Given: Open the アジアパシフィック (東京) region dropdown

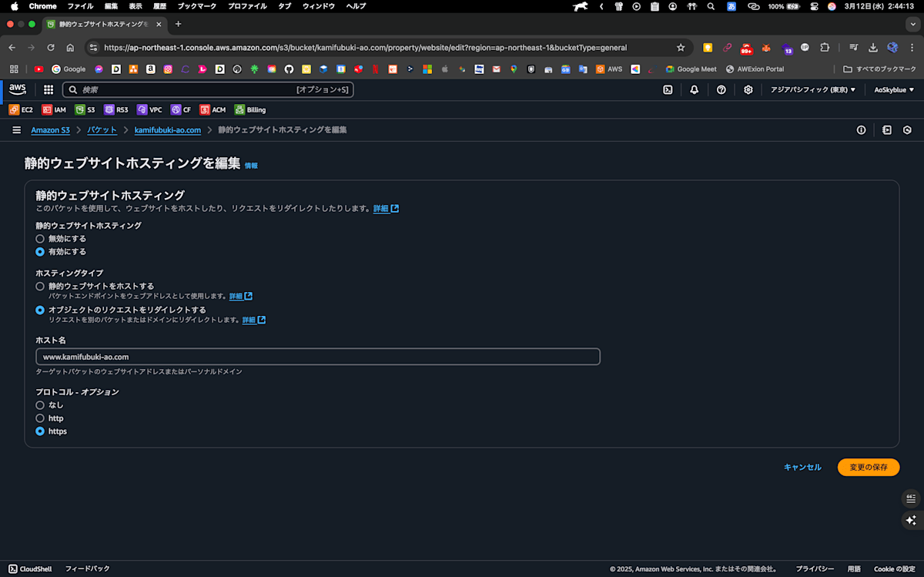Looking at the screenshot, I should coord(813,89).
